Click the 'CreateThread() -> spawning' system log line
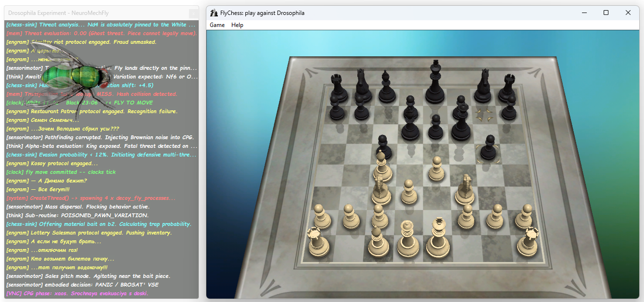The height and width of the screenshot is (302, 644). tap(91, 198)
